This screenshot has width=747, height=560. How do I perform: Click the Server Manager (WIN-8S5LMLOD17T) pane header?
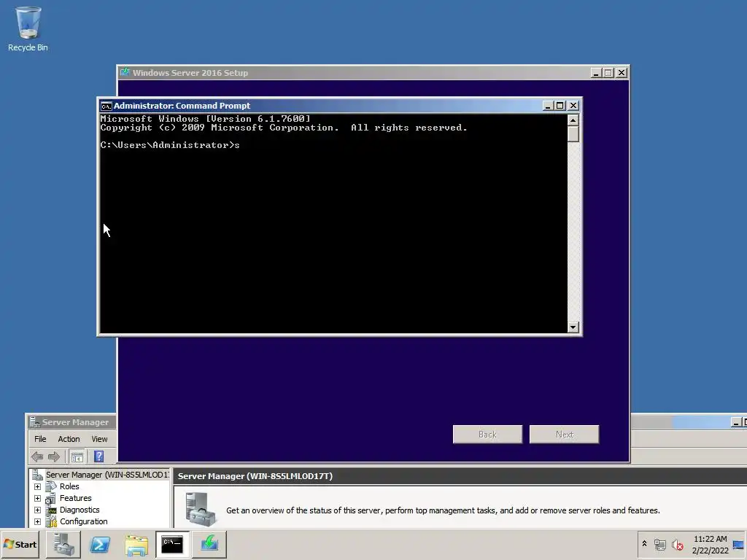tap(460, 476)
